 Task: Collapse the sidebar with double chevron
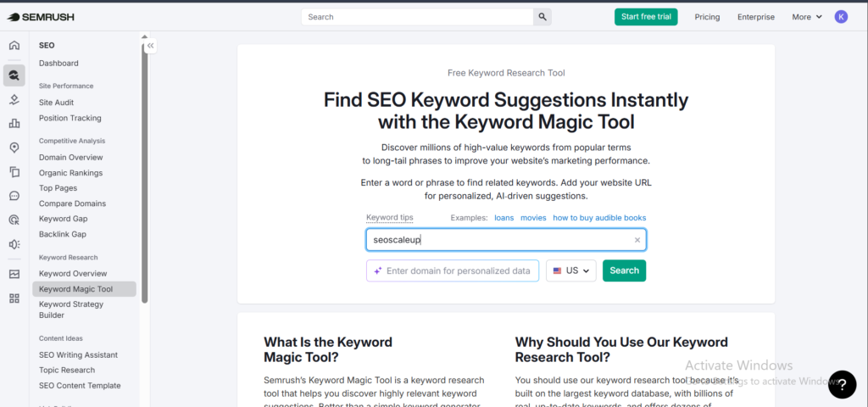[x=150, y=47]
